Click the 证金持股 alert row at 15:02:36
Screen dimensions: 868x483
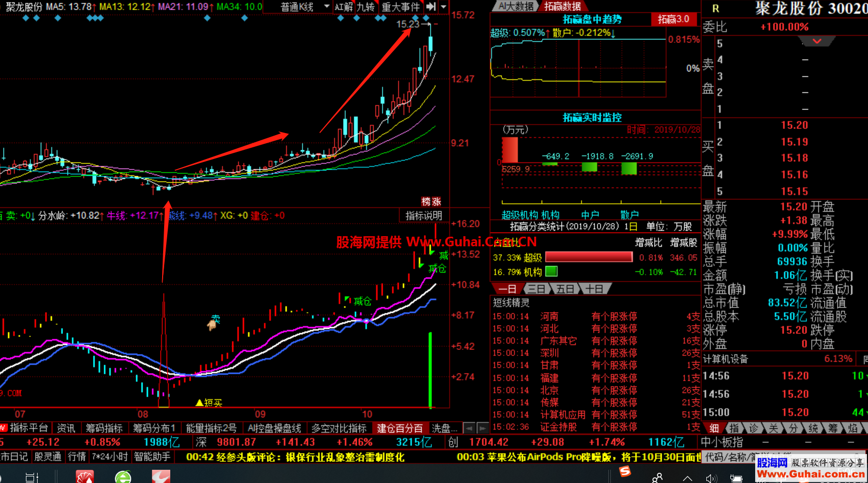coord(596,427)
